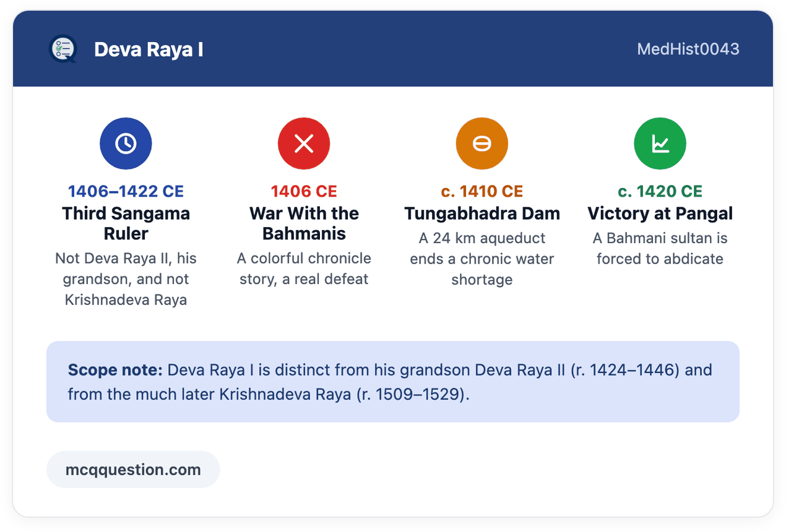
Task: Click the Scope note text box
Action: pyautogui.click(x=393, y=382)
